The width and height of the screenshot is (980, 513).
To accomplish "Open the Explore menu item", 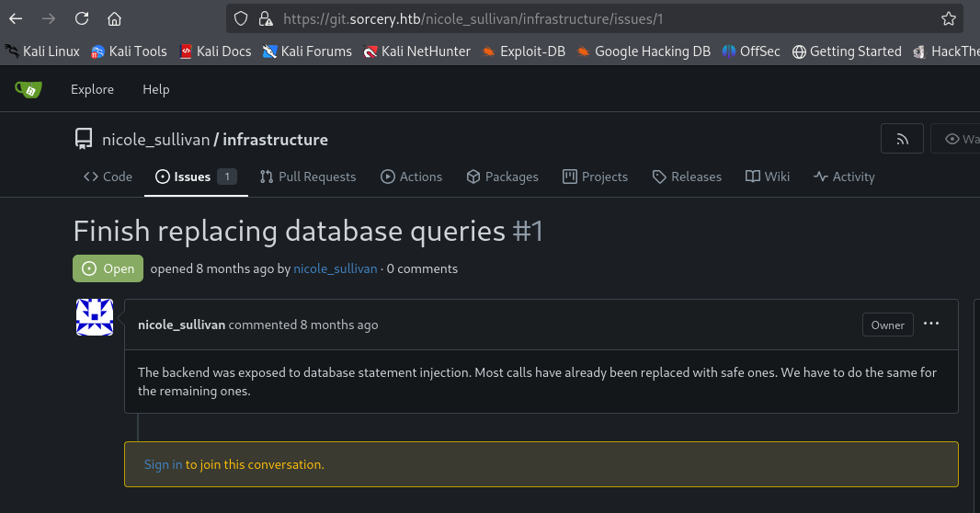I will click(x=93, y=89).
